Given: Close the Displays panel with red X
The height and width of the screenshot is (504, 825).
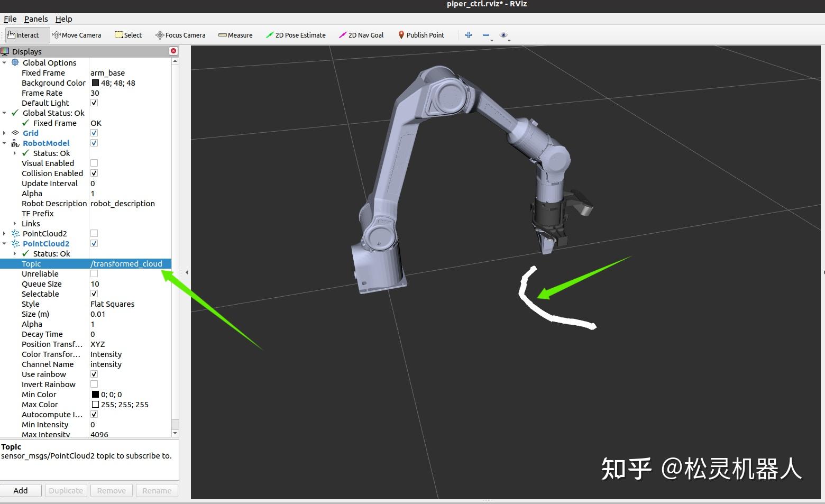Looking at the screenshot, I should tap(173, 51).
